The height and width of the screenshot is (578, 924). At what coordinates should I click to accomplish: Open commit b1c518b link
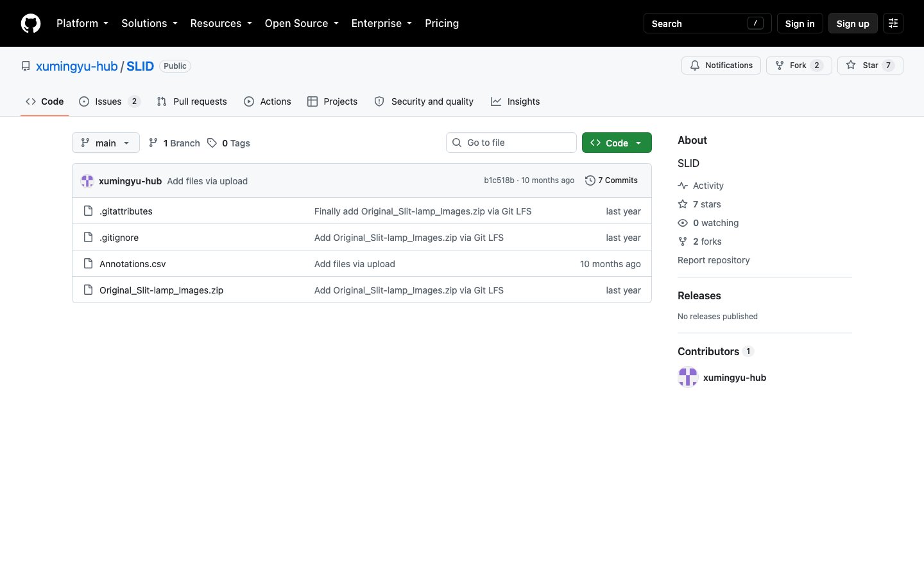499,180
